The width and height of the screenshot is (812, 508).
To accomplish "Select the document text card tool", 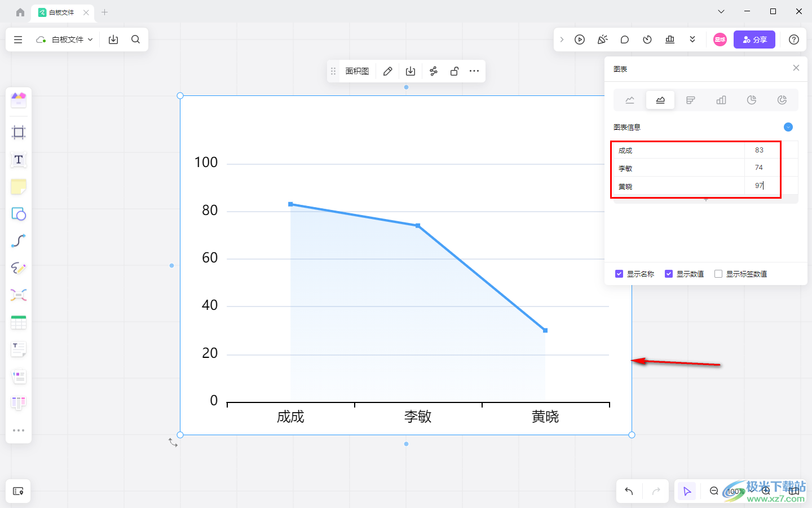I will pyautogui.click(x=19, y=349).
